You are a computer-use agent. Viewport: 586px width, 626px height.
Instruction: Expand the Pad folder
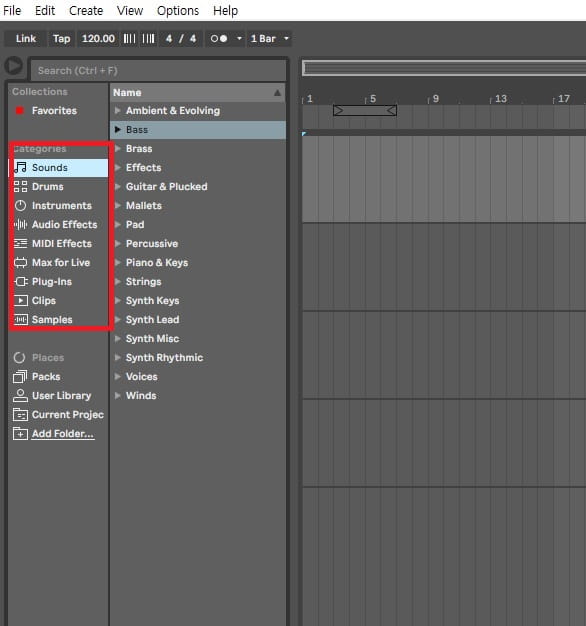click(x=117, y=224)
